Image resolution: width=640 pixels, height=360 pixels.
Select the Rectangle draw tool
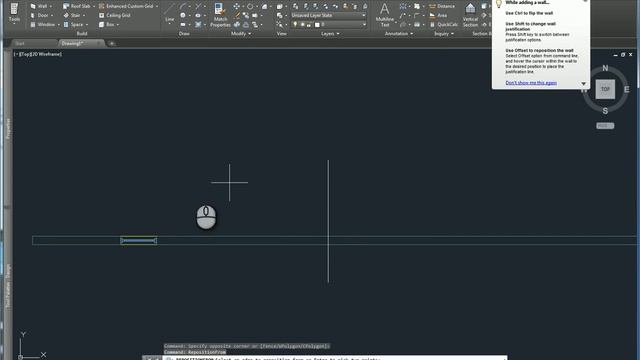point(183,24)
